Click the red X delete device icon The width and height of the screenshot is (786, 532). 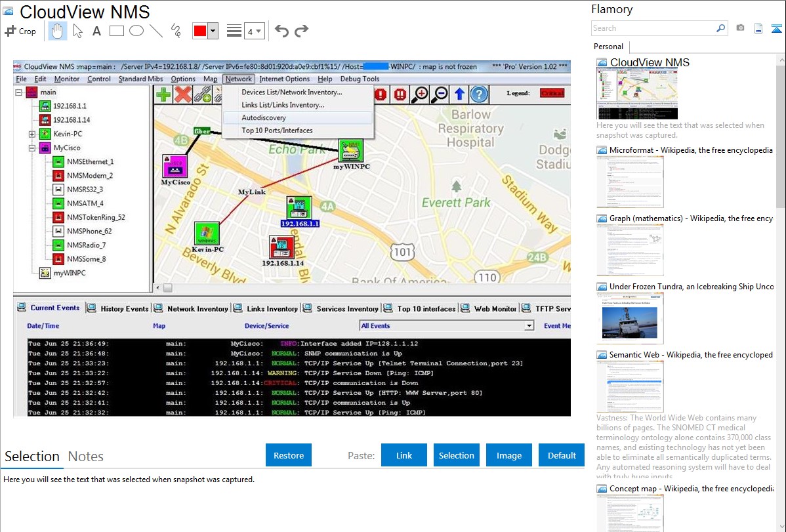(183, 94)
